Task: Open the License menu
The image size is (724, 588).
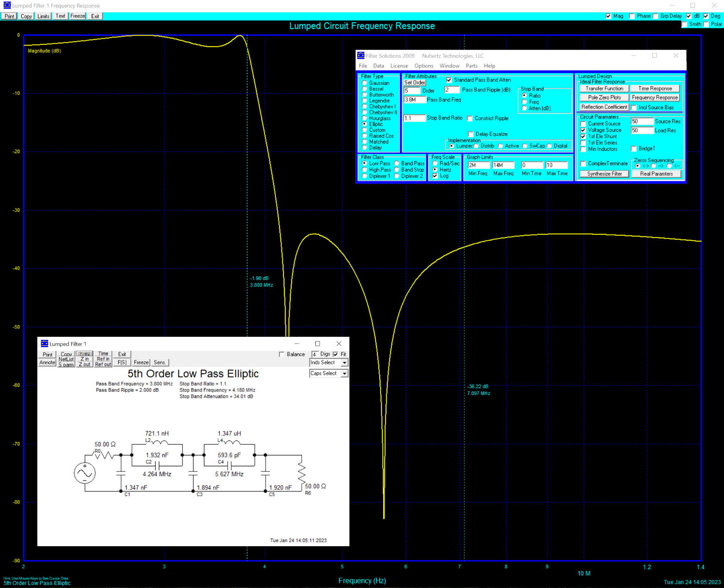Action: click(399, 66)
